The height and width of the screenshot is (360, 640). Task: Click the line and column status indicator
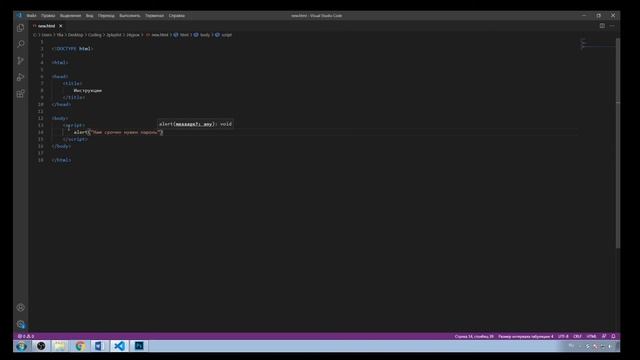click(474, 336)
